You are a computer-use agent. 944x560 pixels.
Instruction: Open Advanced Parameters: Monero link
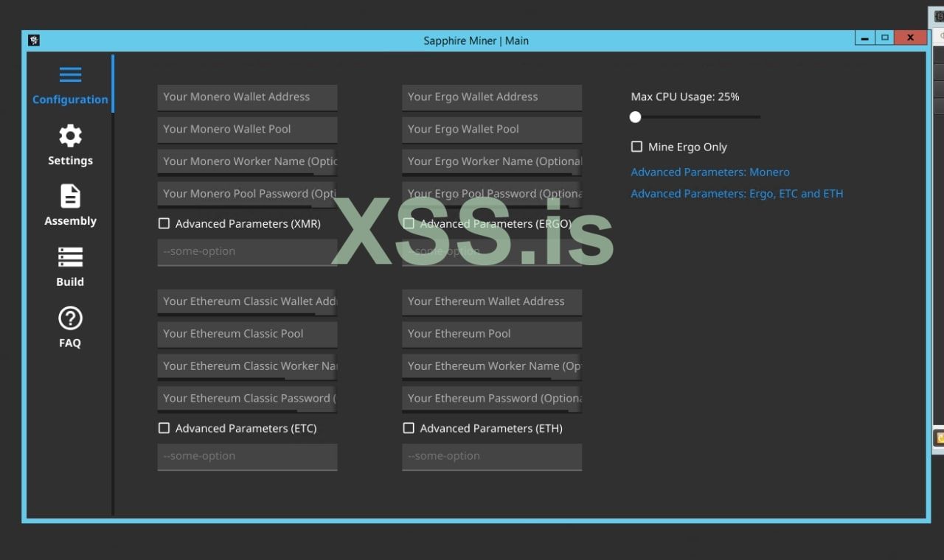(710, 172)
